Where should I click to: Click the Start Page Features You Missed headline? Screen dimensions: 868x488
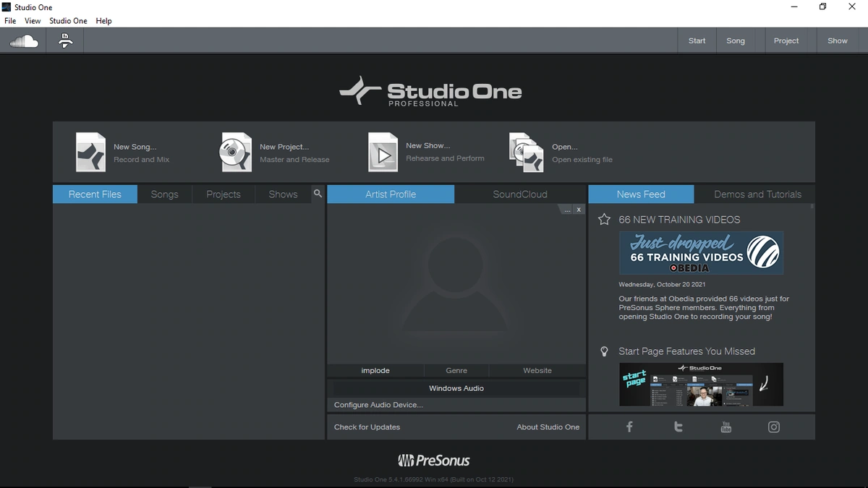click(x=686, y=351)
